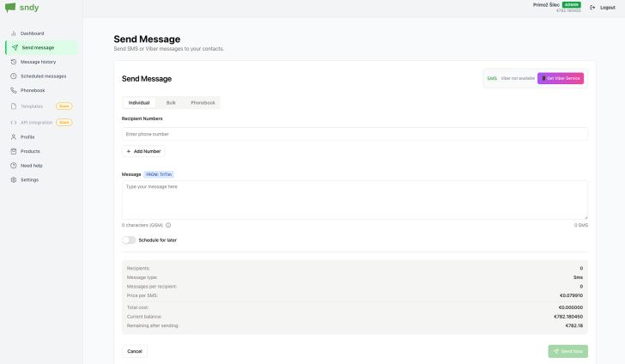Click the message text area
The width and height of the screenshot is (625, 364).
(x=355, y=200)
